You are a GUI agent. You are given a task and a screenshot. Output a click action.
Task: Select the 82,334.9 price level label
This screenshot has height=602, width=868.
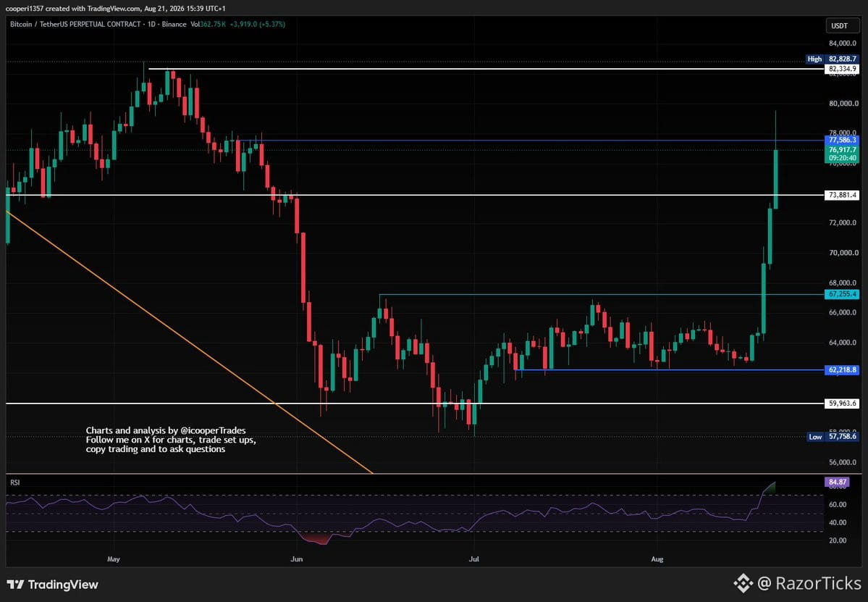click(x=841, y=69)
